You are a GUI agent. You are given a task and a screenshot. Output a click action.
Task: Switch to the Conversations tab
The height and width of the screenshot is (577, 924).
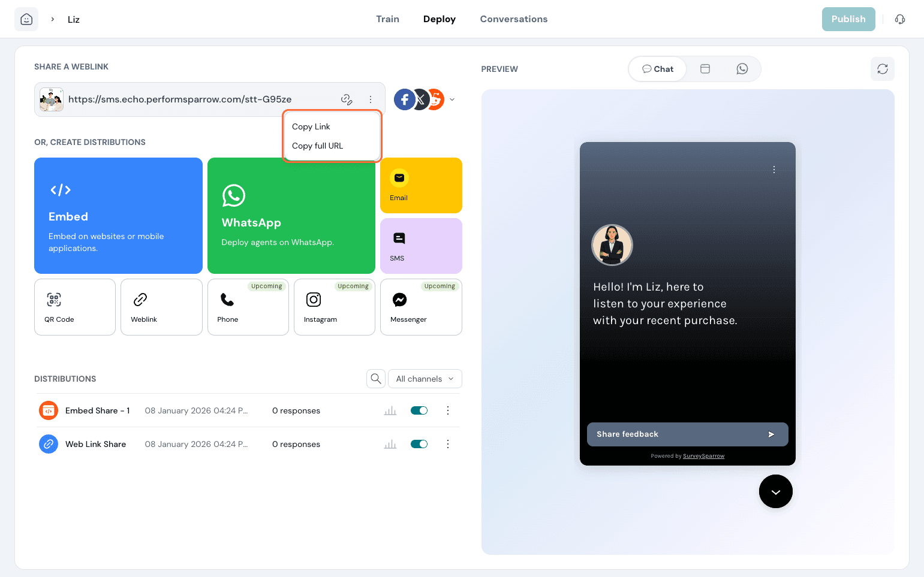(x=513, y=19)
